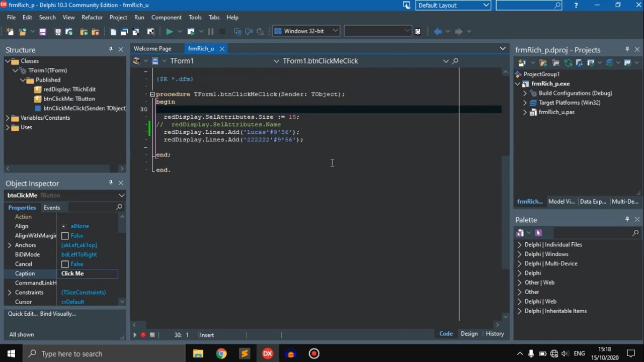The width and height of the screenshot is (644, 362).
Task: Click Add New Project icon in Projects panel
Action: 522,63
